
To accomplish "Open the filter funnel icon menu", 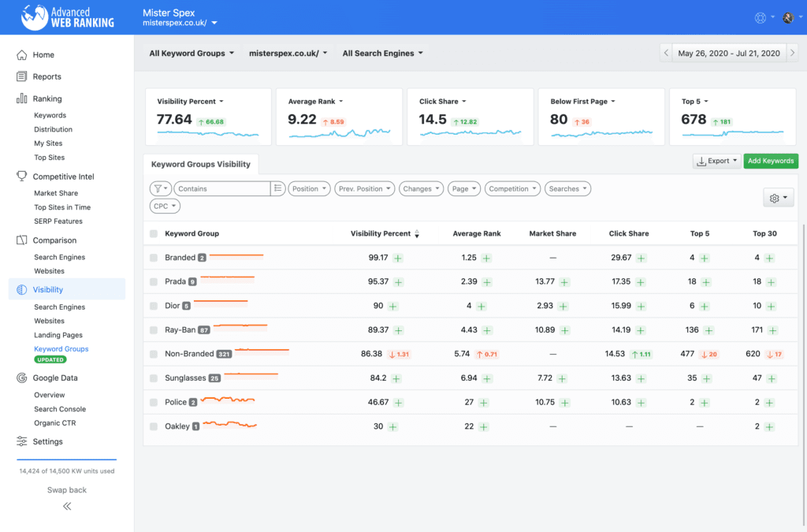I will coord(161,189).
